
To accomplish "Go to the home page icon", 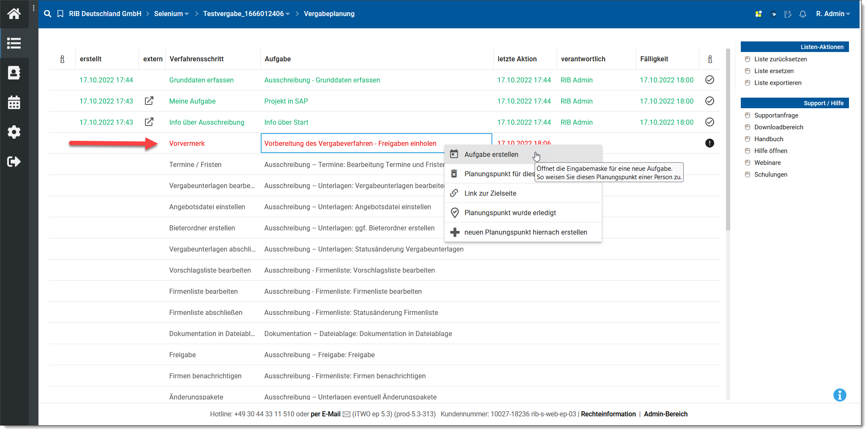I will click(x=14, y=14).
